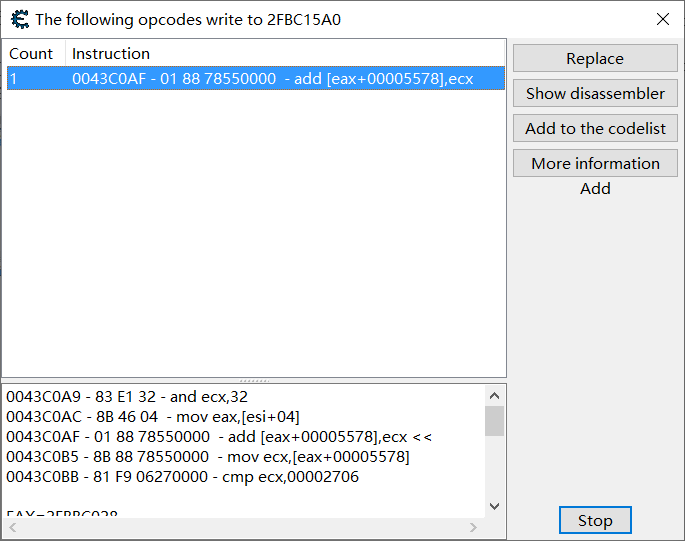This screenshot has height=541, width=685.
Task: Click the down arrow of the vertical scrollbar
Action: point(494,506)
